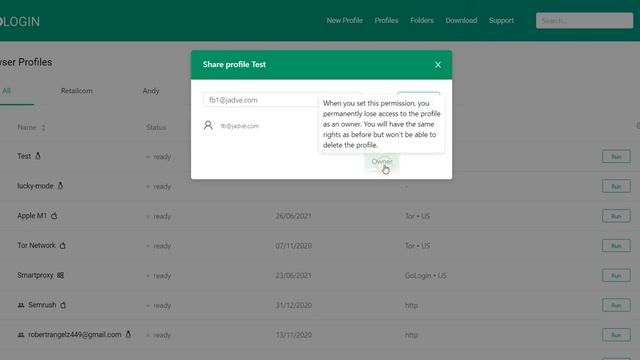Open the Smartproxy profile name
The height and width of the screenshot is (360, 640).
35,275
